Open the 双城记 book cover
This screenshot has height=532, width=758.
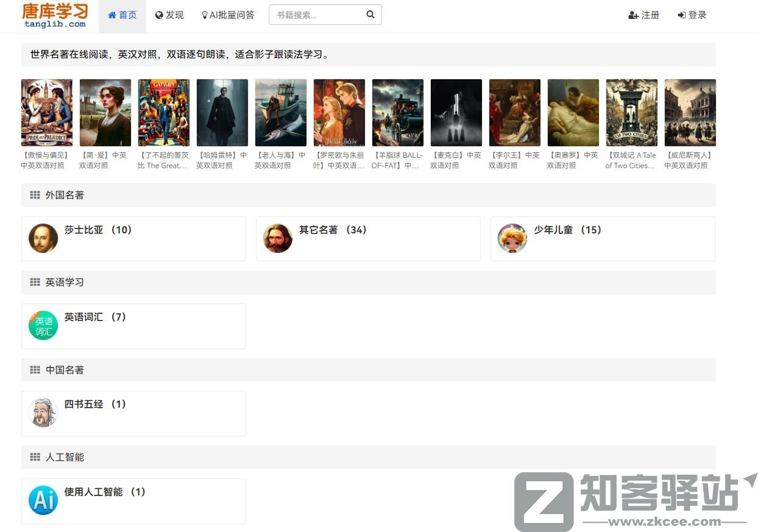(x=632, y=113)
